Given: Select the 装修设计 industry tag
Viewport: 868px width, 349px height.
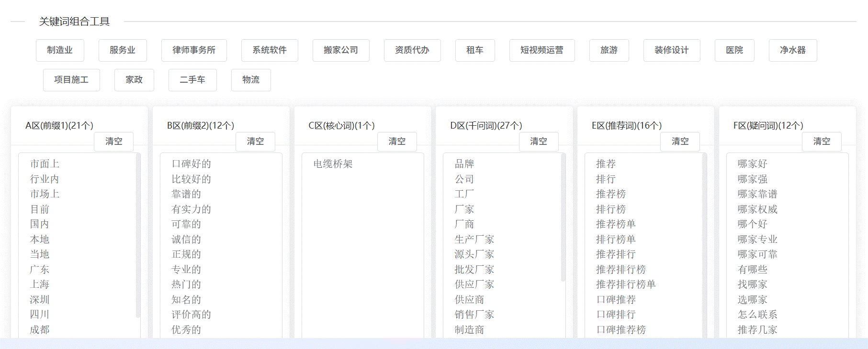Looking at the screenshot, I should [x=671, y=50].
